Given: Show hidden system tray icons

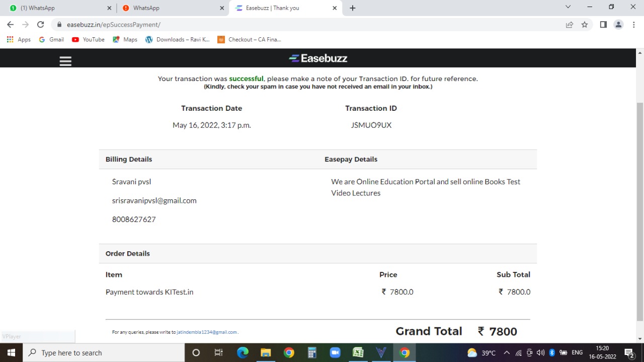Looking at the screenshot, I should point(507,353).
